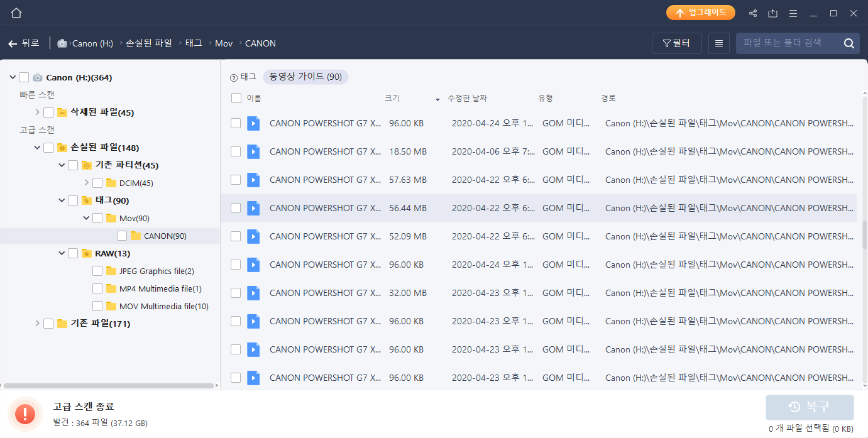Collapse the Canon (H:) tree root
This screenshot has height=438, width=868.
13,77
